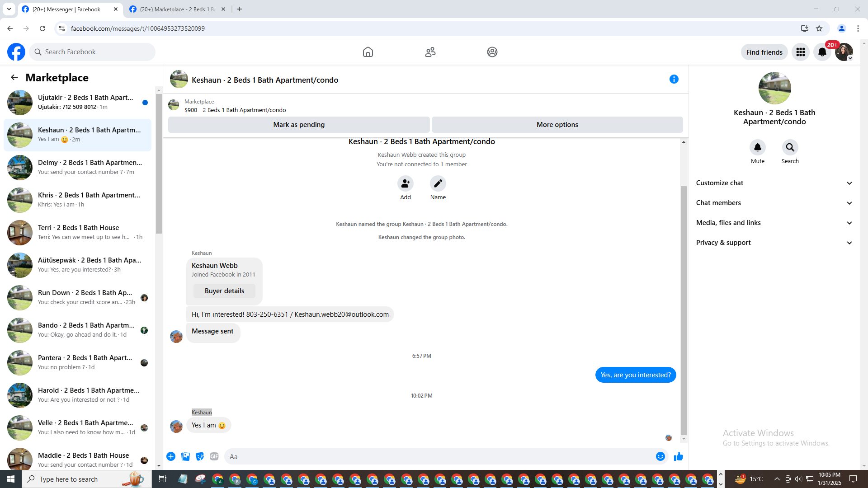Image resolution: width=868 pixels, height=488 pixels.
Task: Click the message thread scrollbar
Action: pyautogui.click(x=684, y=310)
